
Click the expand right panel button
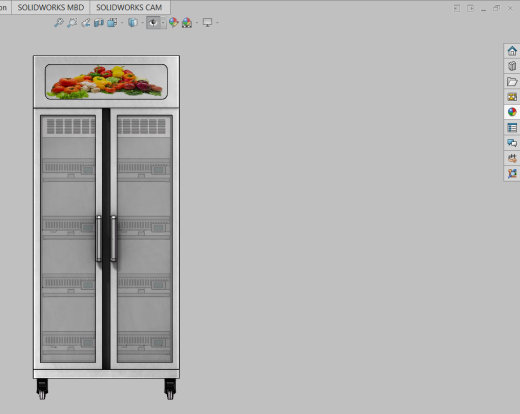coord(470,8)
